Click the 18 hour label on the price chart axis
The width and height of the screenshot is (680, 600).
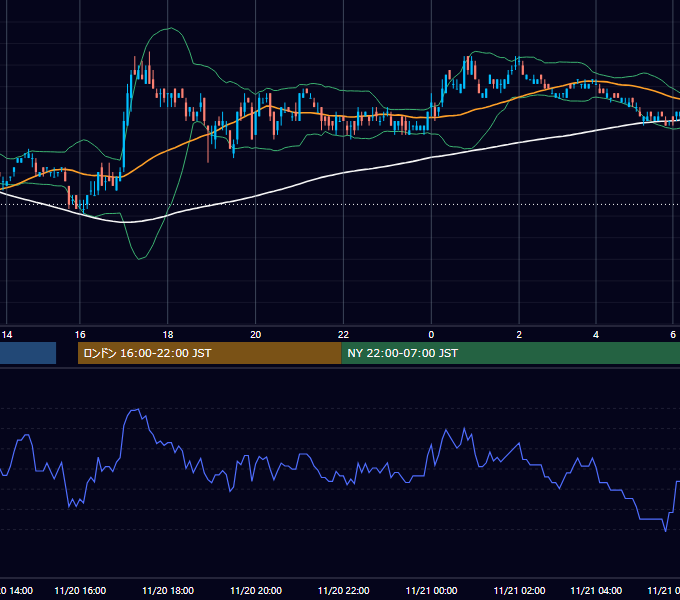click(168, 335)
